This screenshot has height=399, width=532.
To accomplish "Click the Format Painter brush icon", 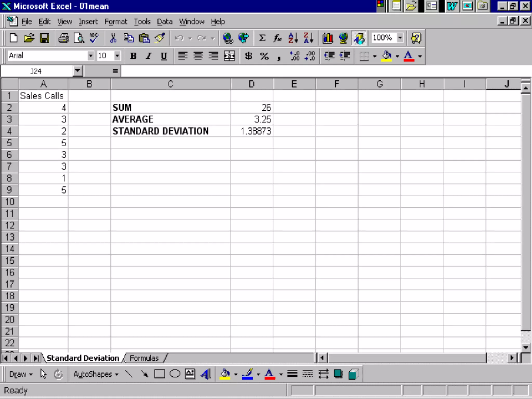I will (160, 38).
